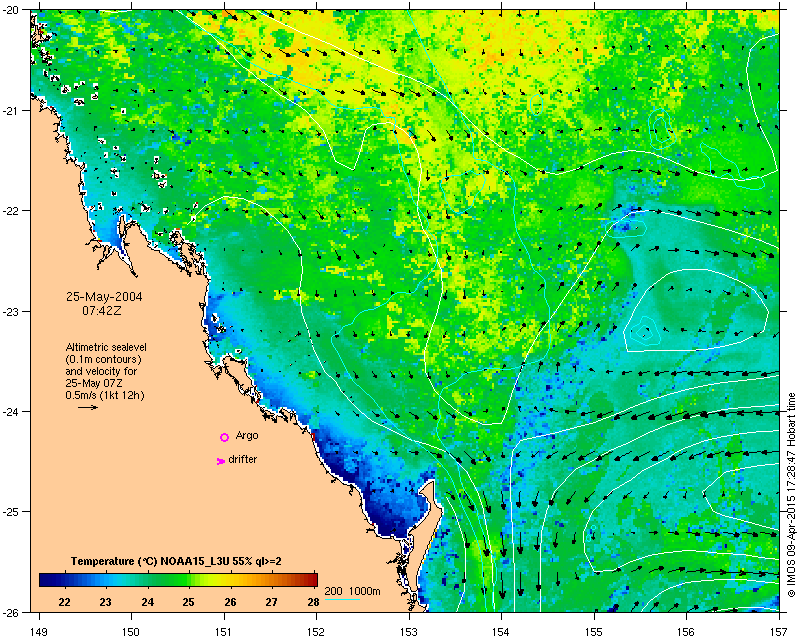Click the Temperature NOAA15_L3U title text
Viewport: 800px width, 640px height.
tap(176, 561)
